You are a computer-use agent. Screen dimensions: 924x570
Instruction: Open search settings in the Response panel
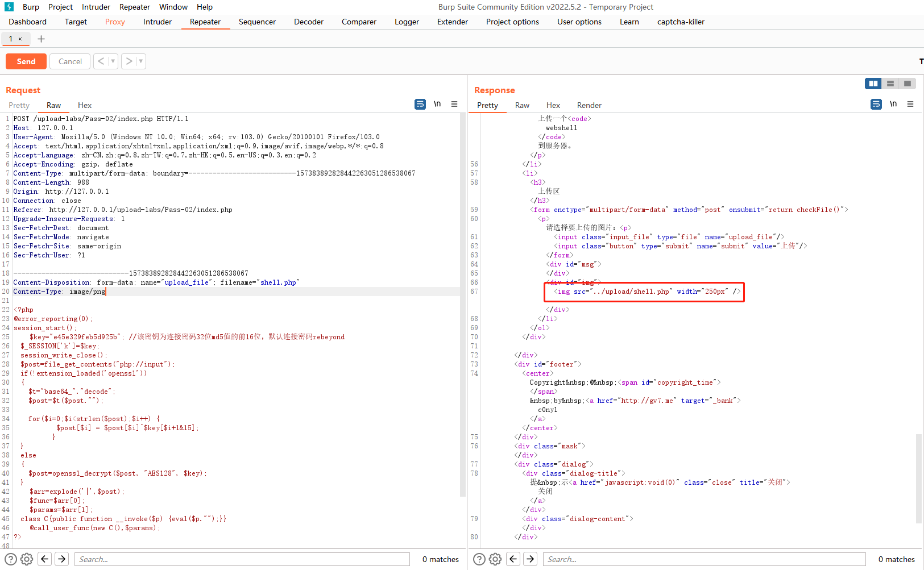tap(495, 559)
